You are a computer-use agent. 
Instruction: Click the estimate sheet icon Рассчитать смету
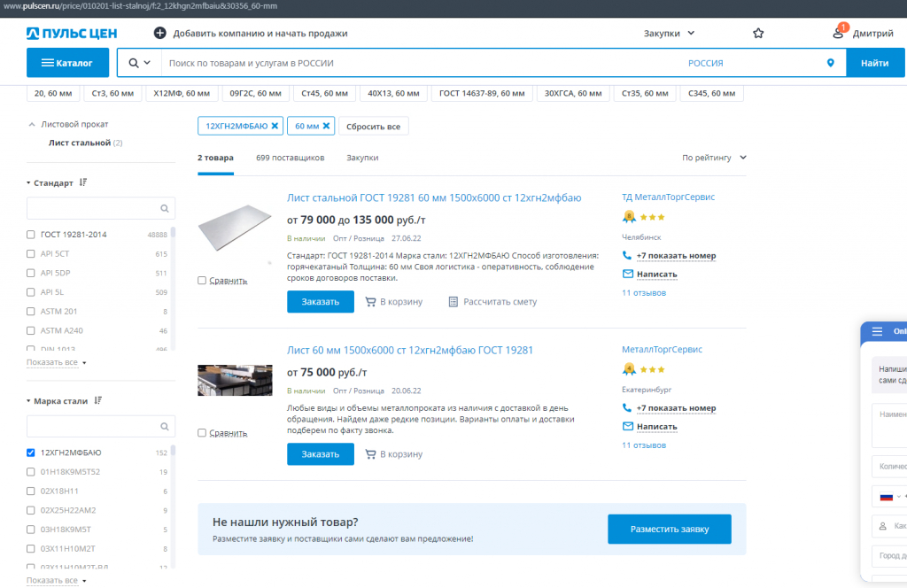tap(453, 301)
